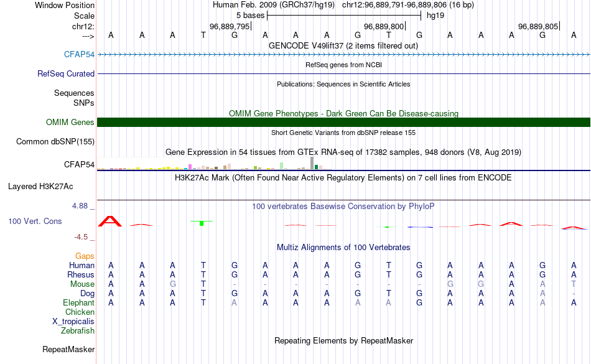Click the -4.5 PhyloP lower limit value
The image size is (591, 364).
81,236
